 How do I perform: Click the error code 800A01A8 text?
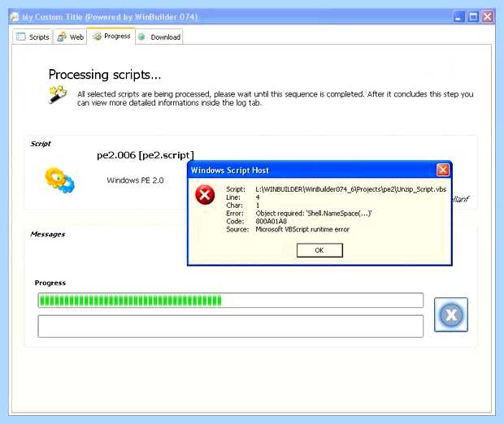(x=271, y=221)
